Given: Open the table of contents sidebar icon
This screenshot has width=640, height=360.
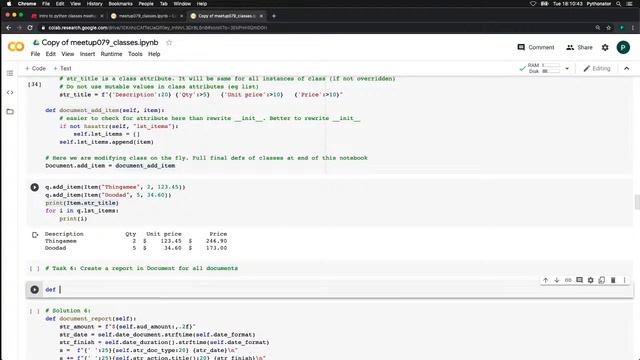Looking at the screenshot, I should coord(10,73).
